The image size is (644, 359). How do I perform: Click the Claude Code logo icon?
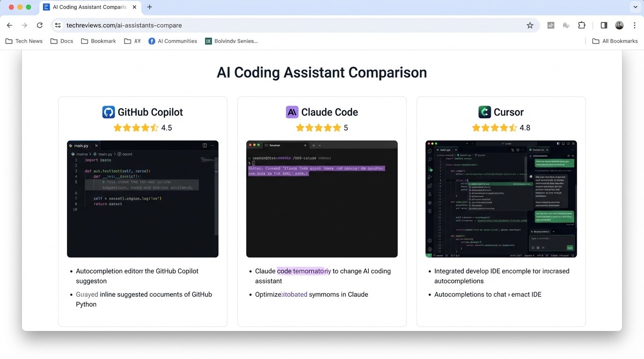292,112
